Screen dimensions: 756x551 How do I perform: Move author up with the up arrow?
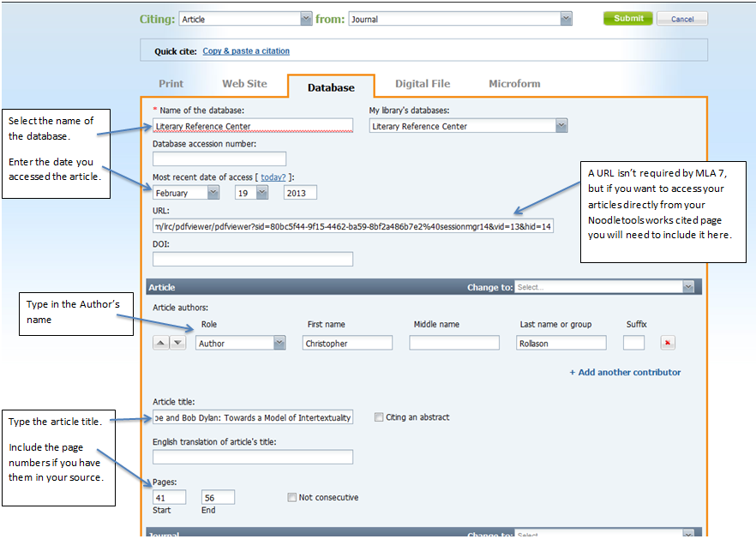pyautogui.click(x=160, y=343)
